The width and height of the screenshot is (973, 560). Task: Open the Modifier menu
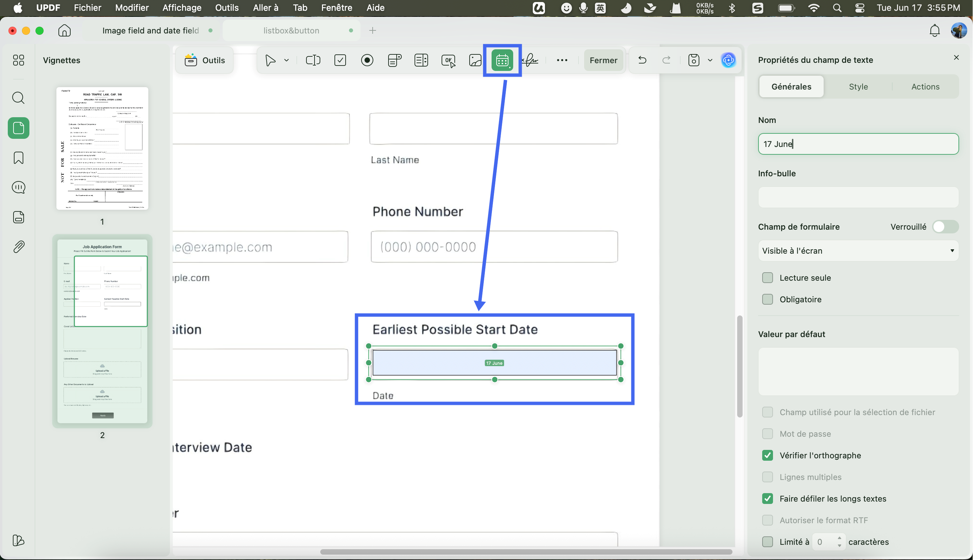pos(131,8)
